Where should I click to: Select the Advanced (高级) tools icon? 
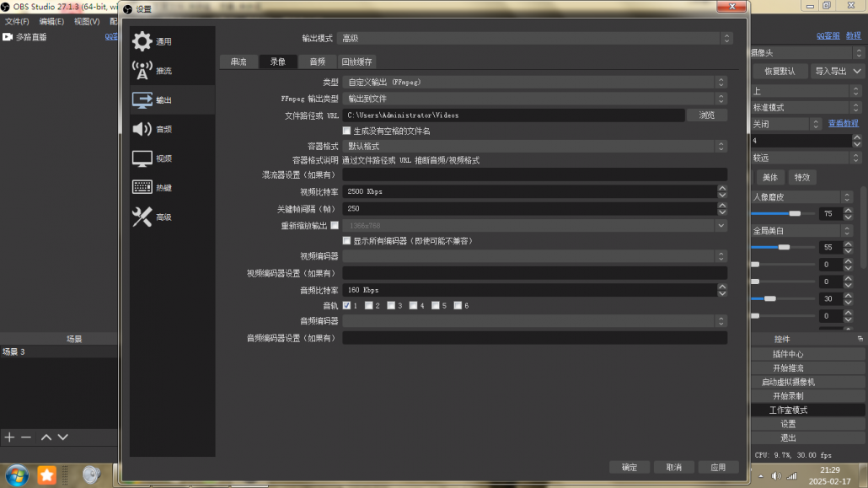pyautogui.click(x=142, y=217)
